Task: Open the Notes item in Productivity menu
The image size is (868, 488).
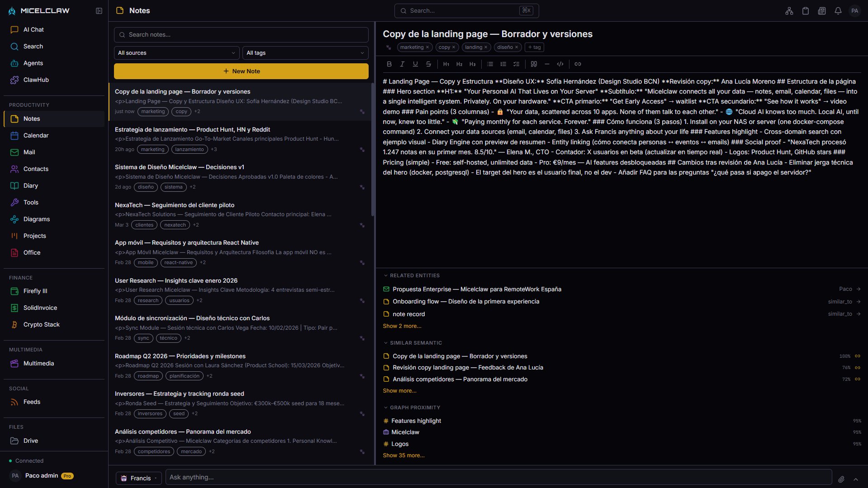Action: point(32,118)
